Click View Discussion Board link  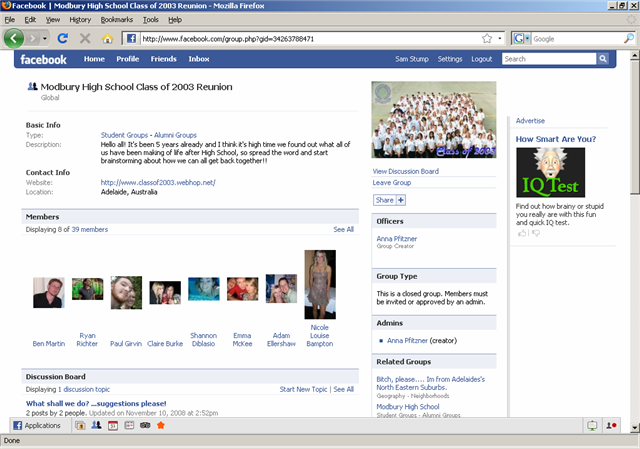[405, 171]
